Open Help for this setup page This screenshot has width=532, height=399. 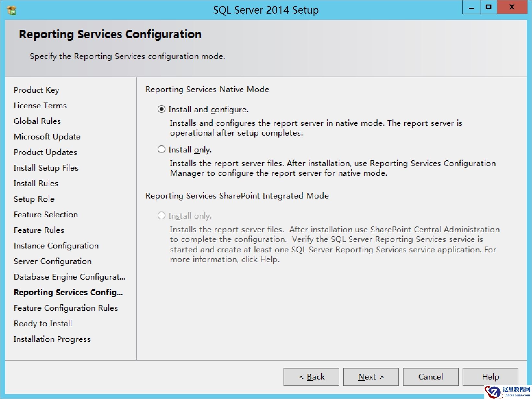[490, 377]
